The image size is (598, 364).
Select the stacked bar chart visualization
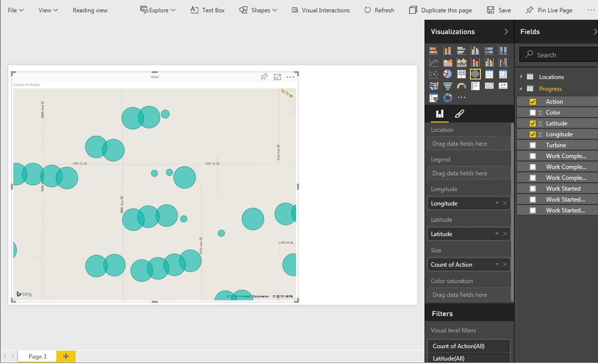pos(433,50)
